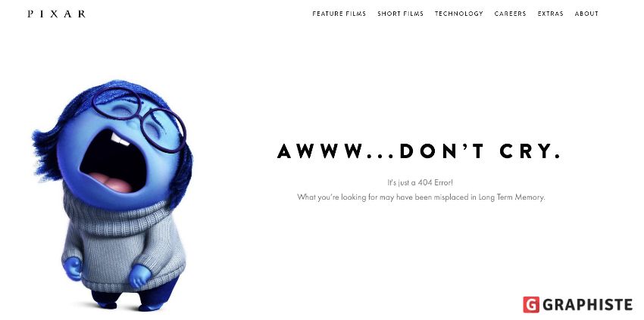This screenshot has height=320, width=644.
Task: Select Extras in the top navigation
Action: 550,14
